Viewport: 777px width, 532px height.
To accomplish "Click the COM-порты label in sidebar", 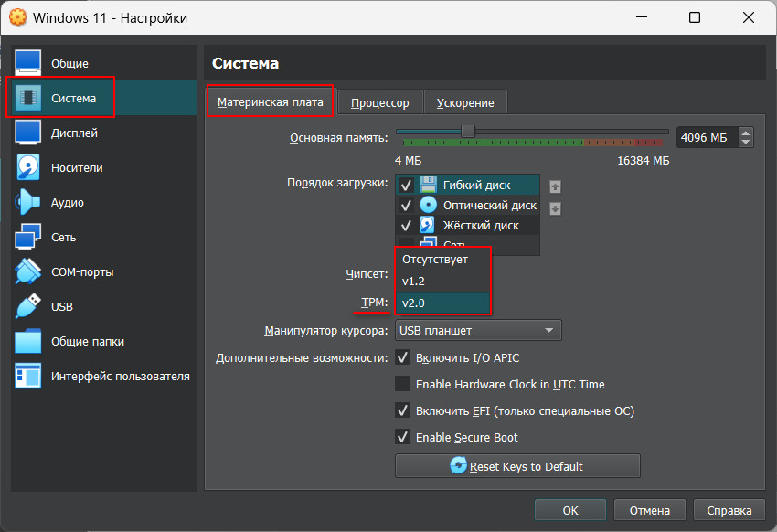I will coord(82,272).
